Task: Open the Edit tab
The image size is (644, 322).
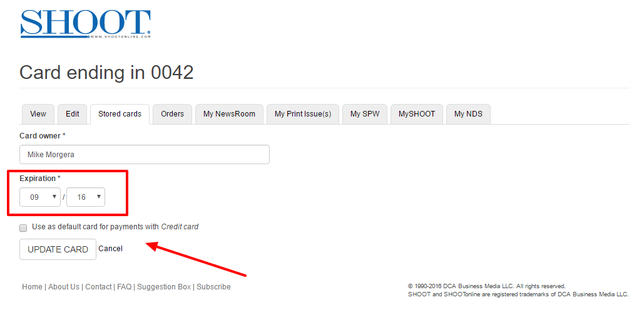Action: tap(73, 114)
